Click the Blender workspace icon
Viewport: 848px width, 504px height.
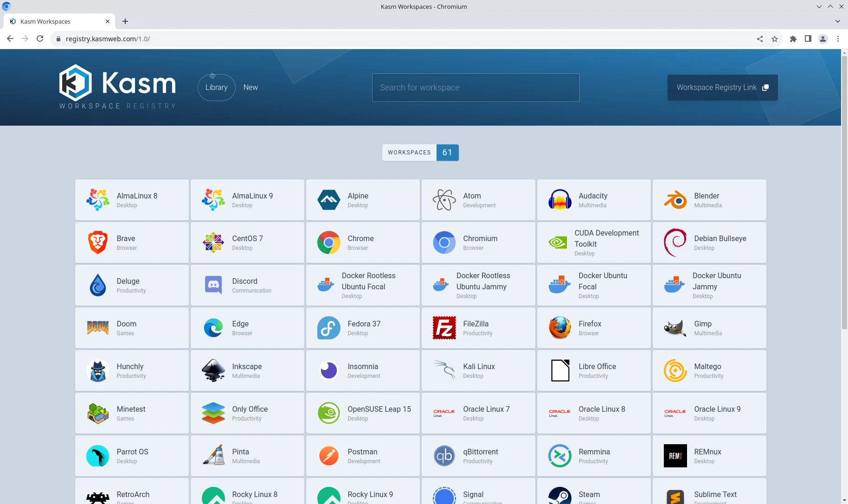pos(675,200)
